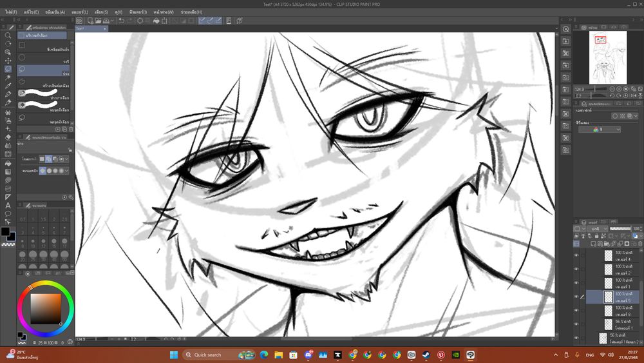Open Steam from the taskbar

tap(426, 355)
